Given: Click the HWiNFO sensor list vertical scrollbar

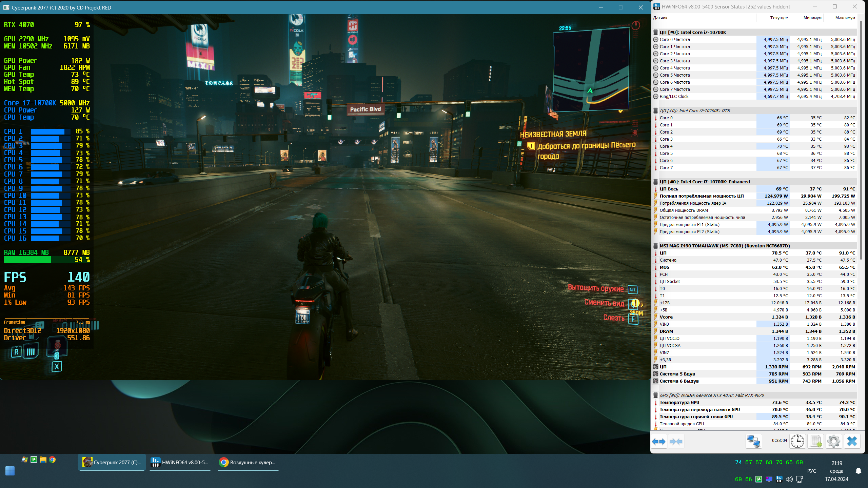Looking at the screenshot, I should [861, 136].
